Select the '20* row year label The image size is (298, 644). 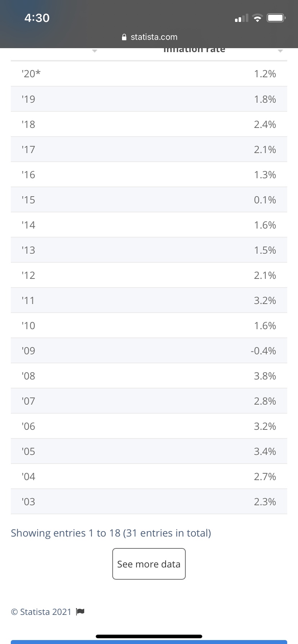click(x=31, y=74)
